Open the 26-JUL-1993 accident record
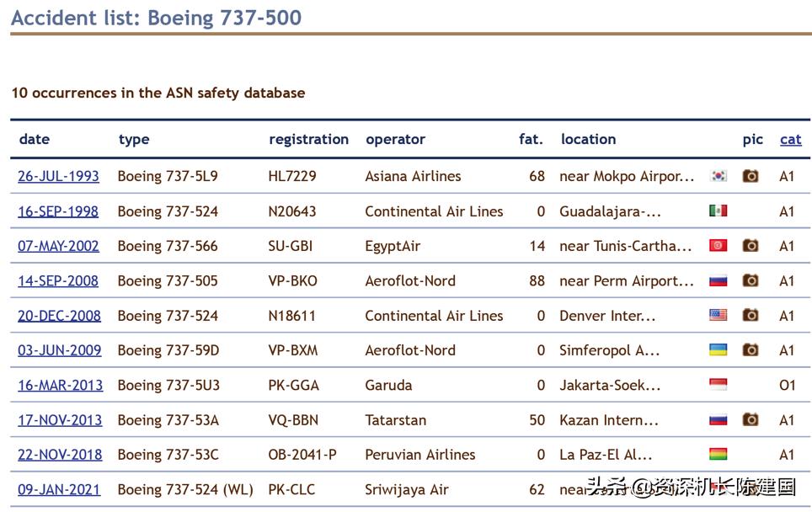 coord(58,176)
